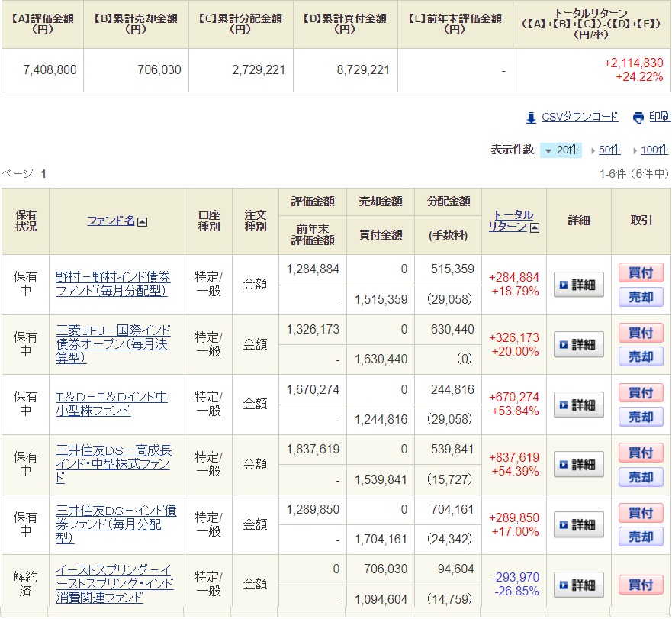This screenshot has height=619, width=672.
Task: Show 50件 per page
Action: [x=609, y=150]
